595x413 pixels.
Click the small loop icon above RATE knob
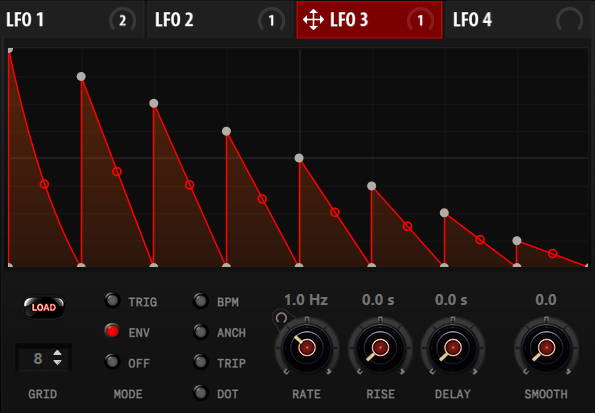pyautogui.click(x=281, y=318)
